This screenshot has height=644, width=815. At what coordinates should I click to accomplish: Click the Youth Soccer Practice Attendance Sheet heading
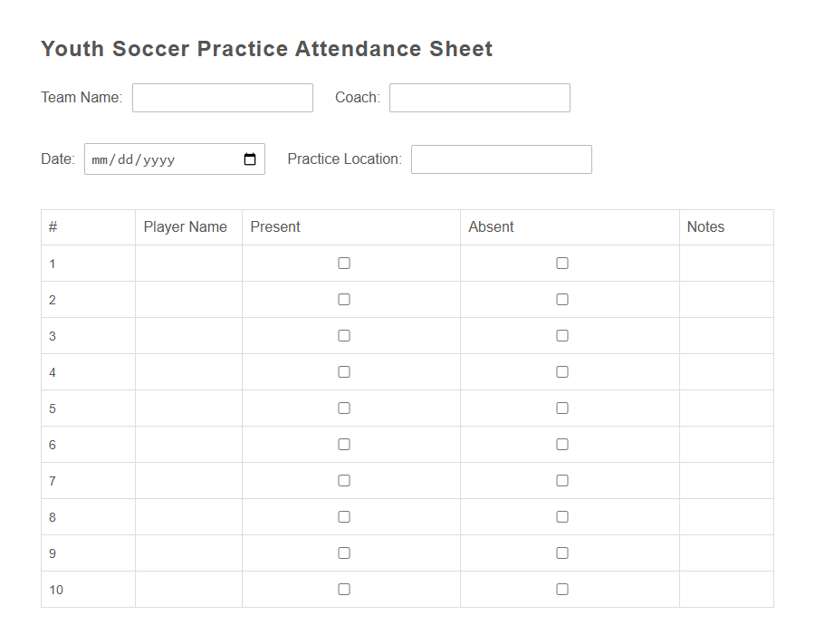pos(266,49)
